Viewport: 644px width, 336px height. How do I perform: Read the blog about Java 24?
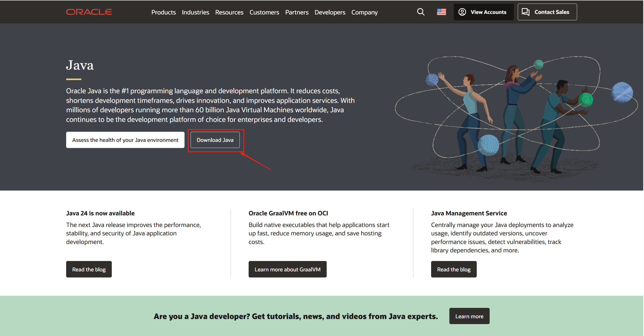[x=89, y=269]
